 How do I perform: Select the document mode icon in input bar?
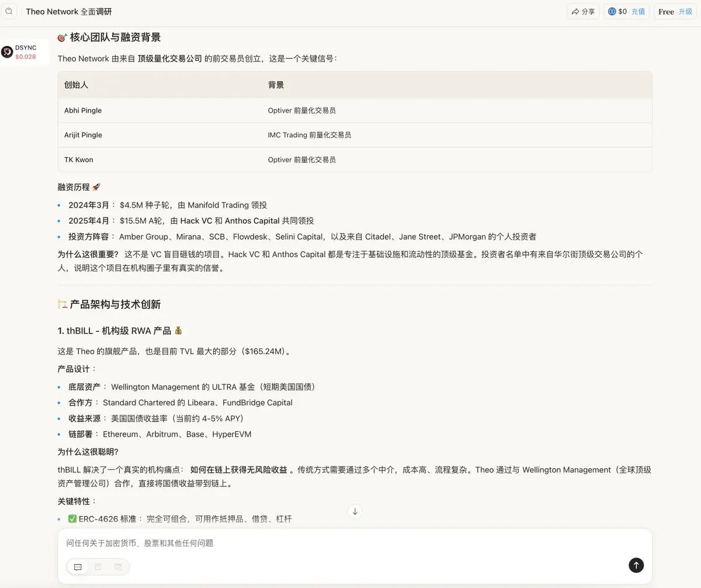(x=98, y=567)
